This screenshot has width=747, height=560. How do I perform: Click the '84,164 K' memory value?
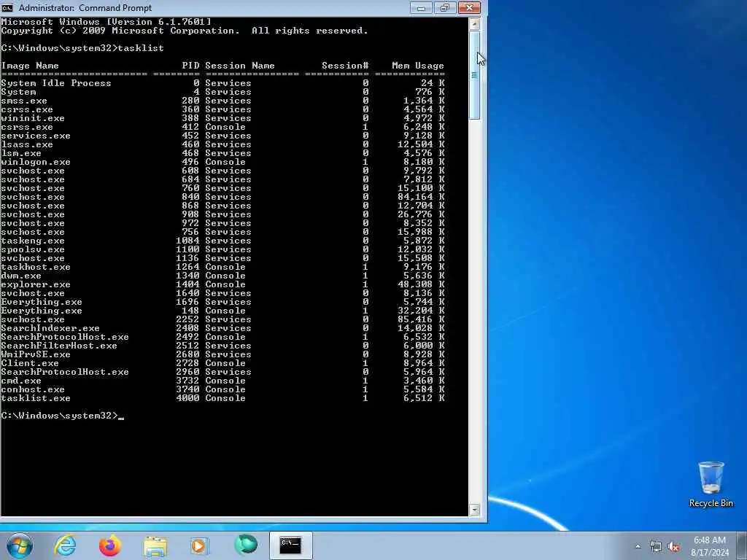click(421, 197)
